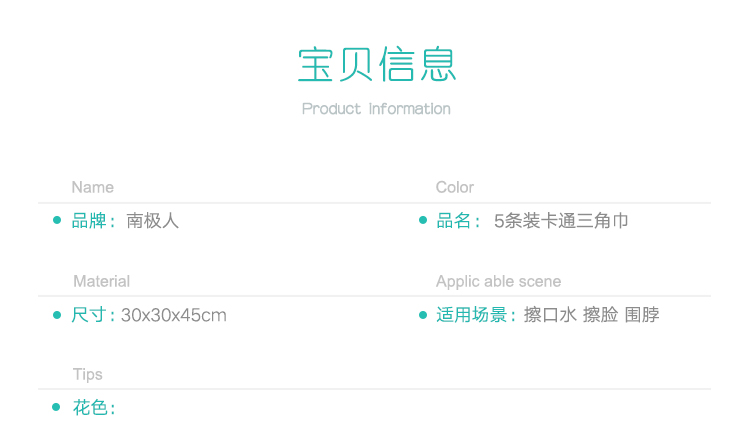Click the teal bullet before 尺寸
The image size is (750, 434).
tap(57, 316)
